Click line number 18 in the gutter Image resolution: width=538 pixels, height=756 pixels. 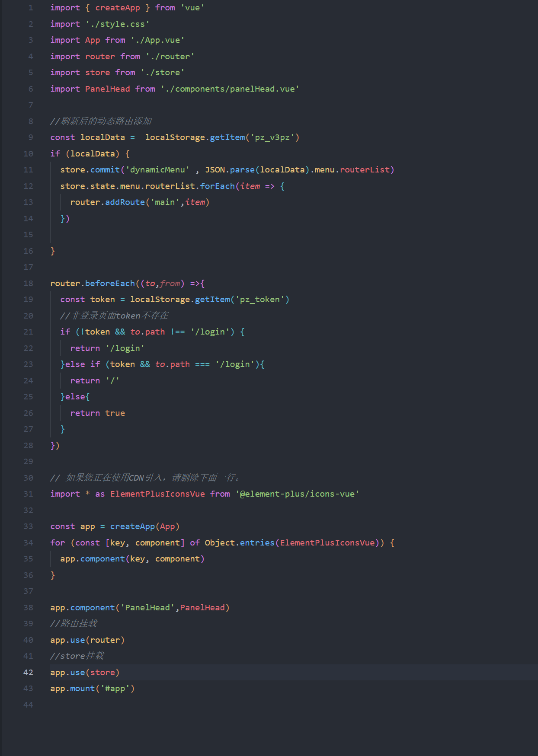tap(28, 283)
